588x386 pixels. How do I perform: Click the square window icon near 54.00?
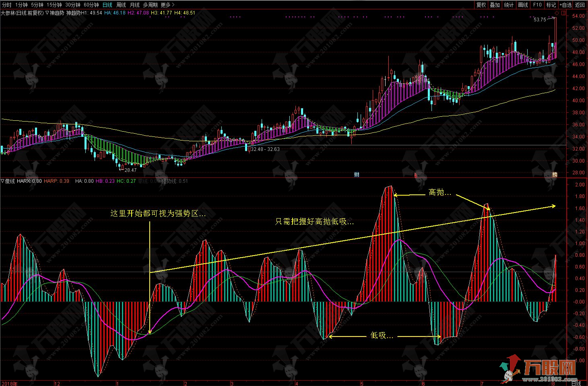[563, 13]
